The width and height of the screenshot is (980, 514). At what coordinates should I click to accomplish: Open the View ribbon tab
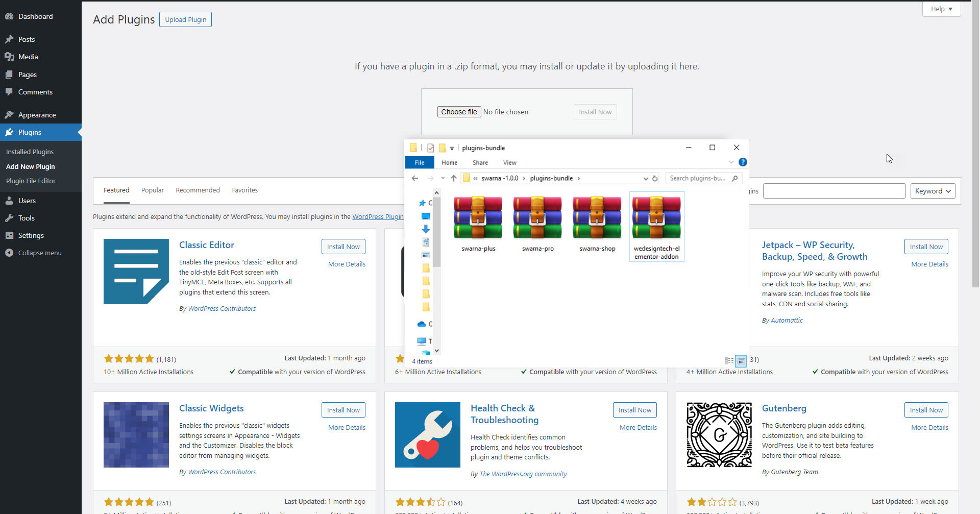coord(510,162)
